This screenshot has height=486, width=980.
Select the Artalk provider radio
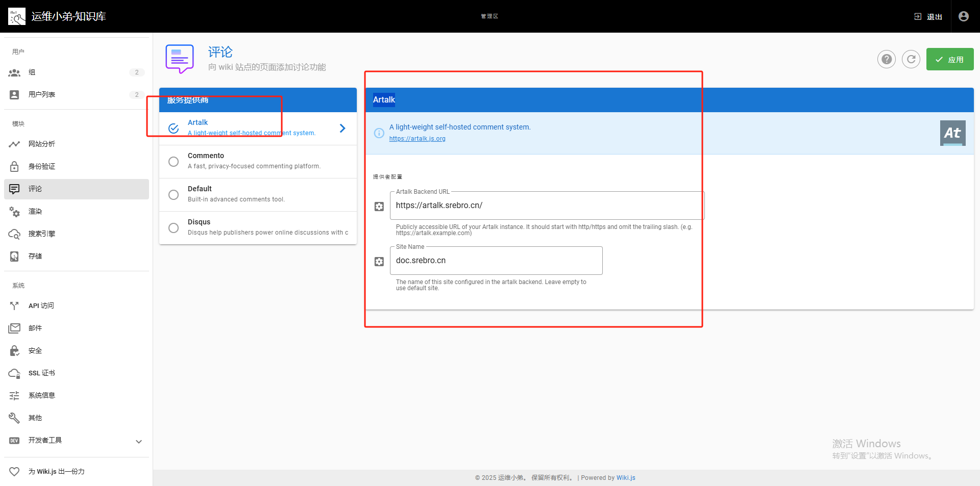[x=174, y=129]
